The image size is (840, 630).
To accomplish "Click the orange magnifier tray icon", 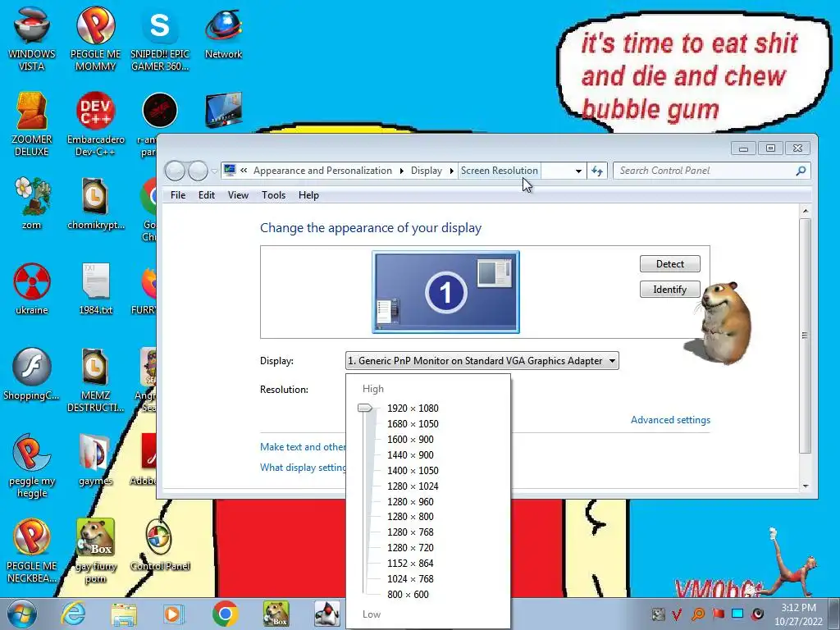I will [x=697, y=614].
